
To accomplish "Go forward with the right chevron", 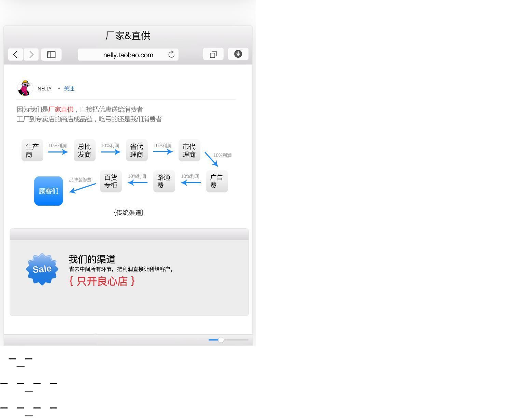I will click(31, 55).
